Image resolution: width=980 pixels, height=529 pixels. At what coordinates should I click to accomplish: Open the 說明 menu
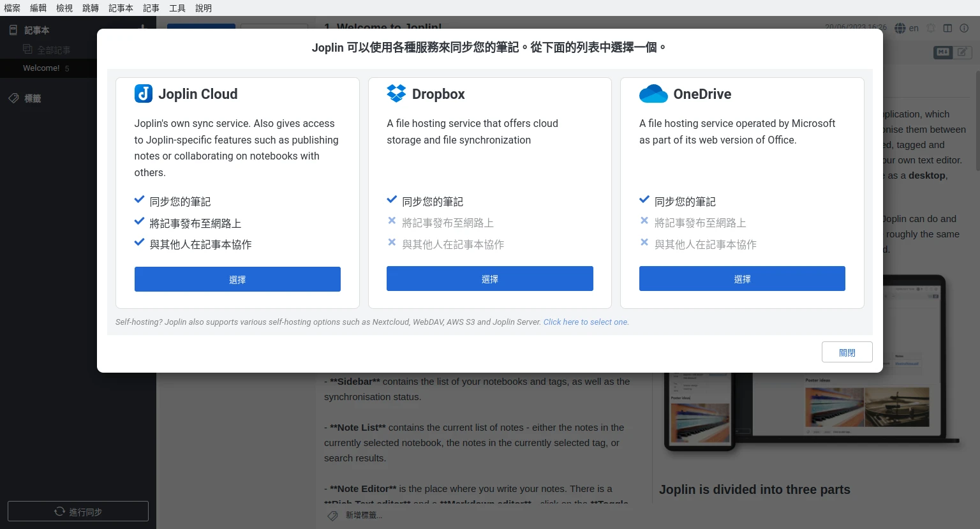(x=204, y=8)
